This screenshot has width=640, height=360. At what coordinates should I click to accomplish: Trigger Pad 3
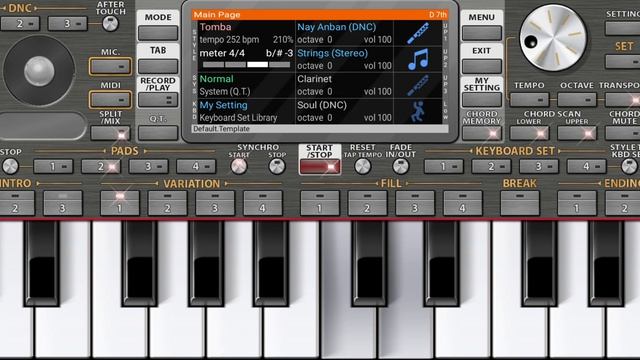(x=149, y=167)
